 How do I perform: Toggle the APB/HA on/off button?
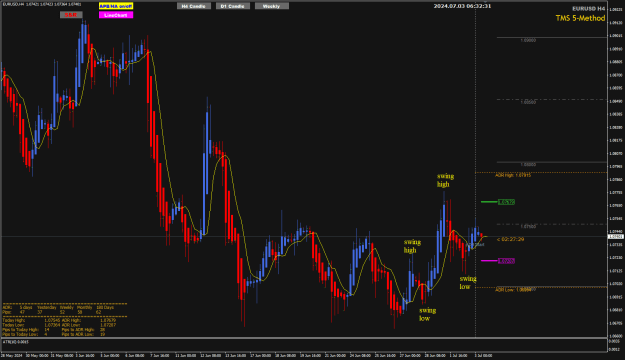[x=116, y=6]
